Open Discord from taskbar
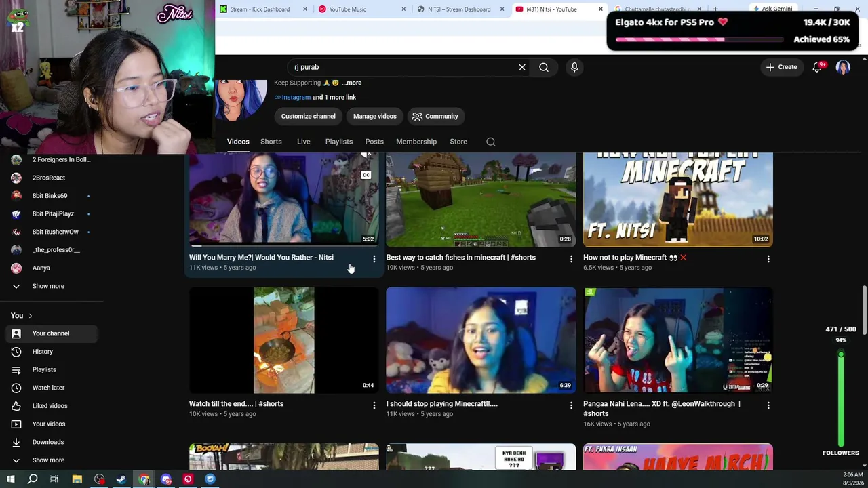The image size is (868, 488). pyautogui.click(x=166, y=479)
